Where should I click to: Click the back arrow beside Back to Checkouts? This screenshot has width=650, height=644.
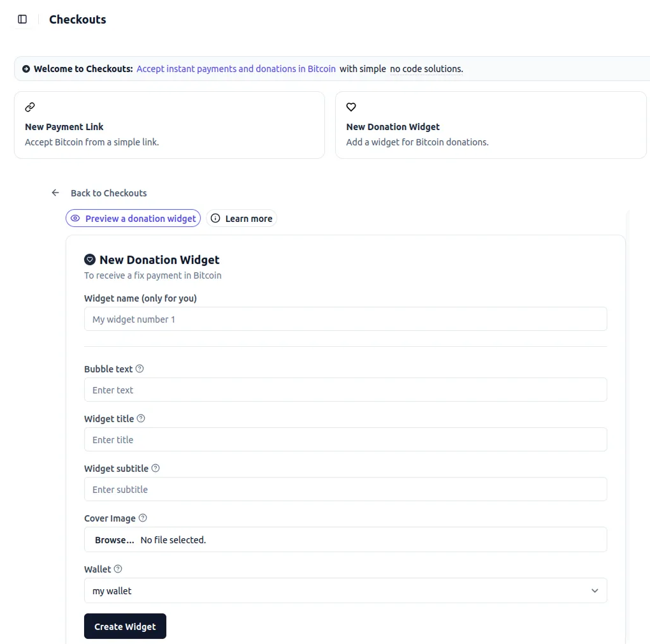point(55,192)
